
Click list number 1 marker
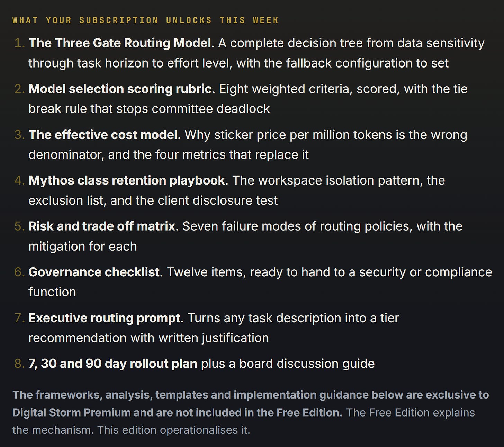click(x=20, y=43)
